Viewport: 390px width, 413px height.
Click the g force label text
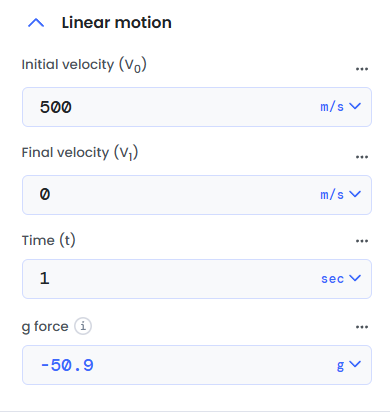pyautogui.click(x=45, y=326)
